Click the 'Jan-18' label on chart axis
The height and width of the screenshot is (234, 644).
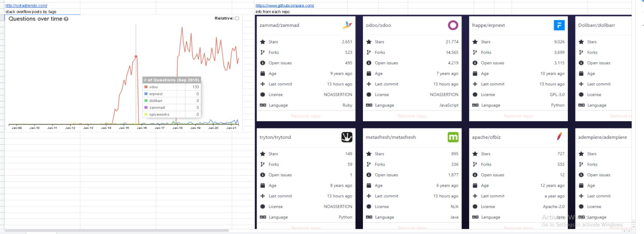point(177,128)
